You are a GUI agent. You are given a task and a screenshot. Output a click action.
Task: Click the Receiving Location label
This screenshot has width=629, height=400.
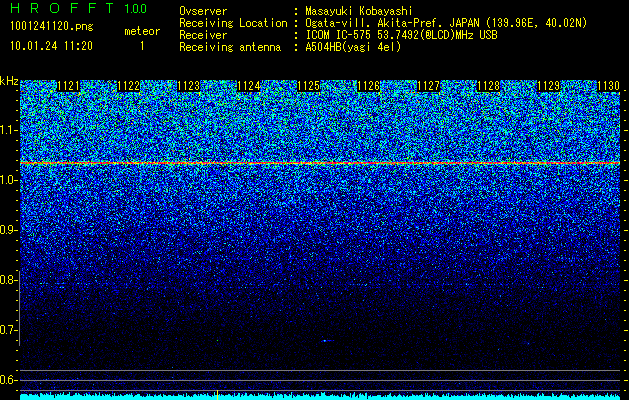pyautogui.click(x=233, y=23)
